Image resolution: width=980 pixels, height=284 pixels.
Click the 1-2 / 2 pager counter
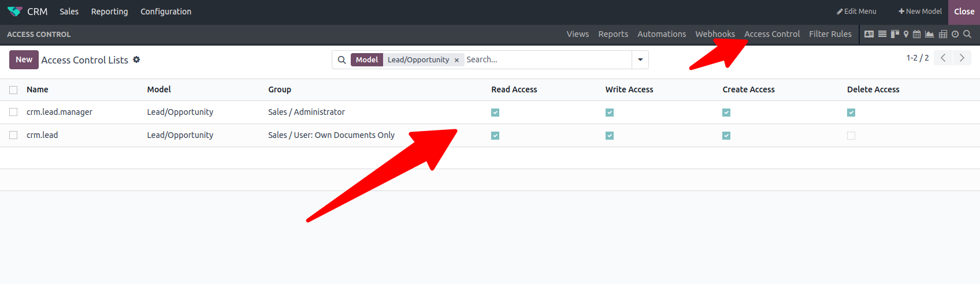(918, 58)
